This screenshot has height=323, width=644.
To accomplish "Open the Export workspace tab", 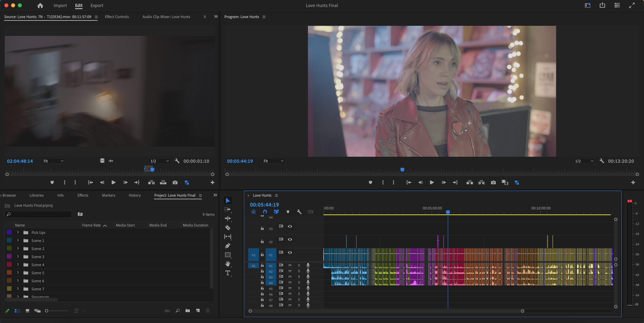I will pos(97,5).
